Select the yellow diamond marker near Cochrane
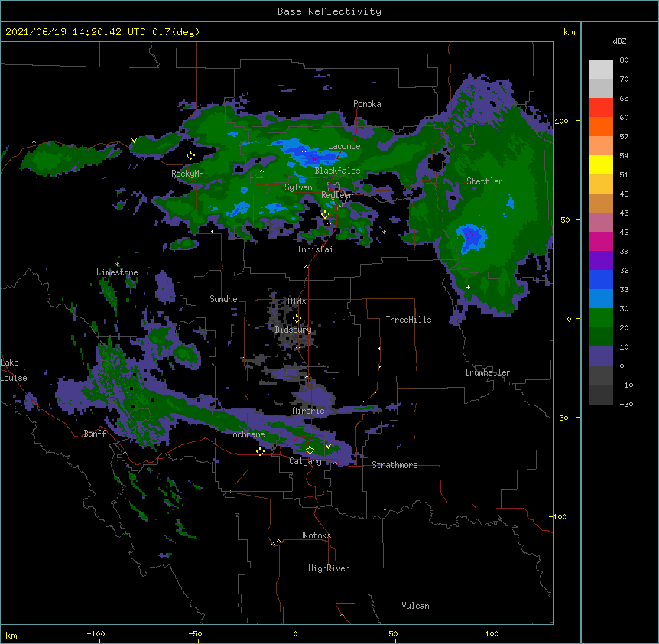Screen dimensions: 659x644 [x=260, y=451]
